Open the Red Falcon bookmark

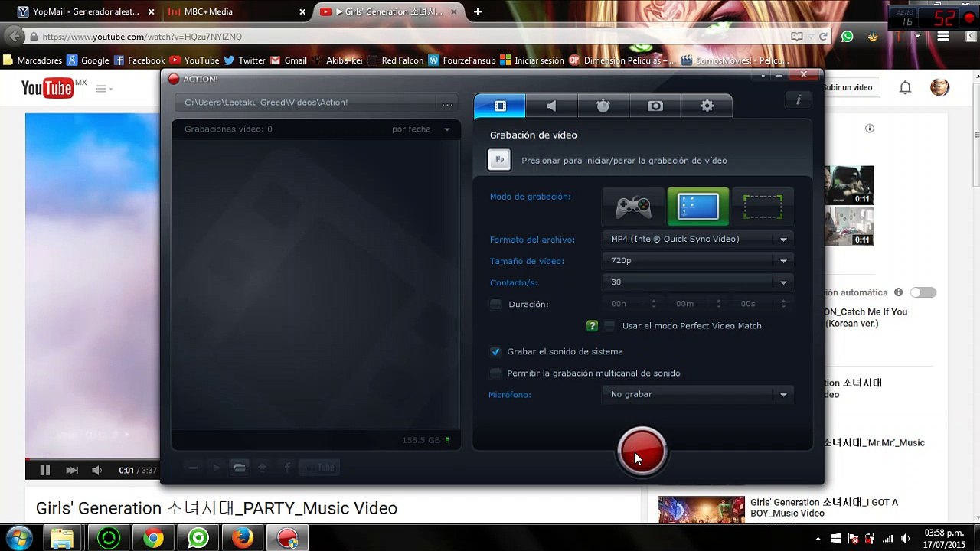click(x=396, y=60)
